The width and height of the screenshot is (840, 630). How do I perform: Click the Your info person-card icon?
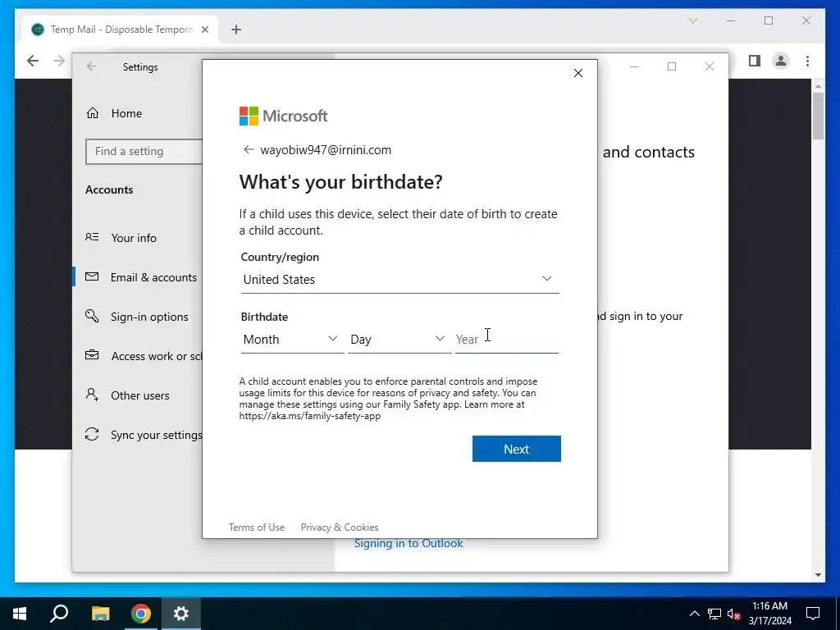(92, 237)
